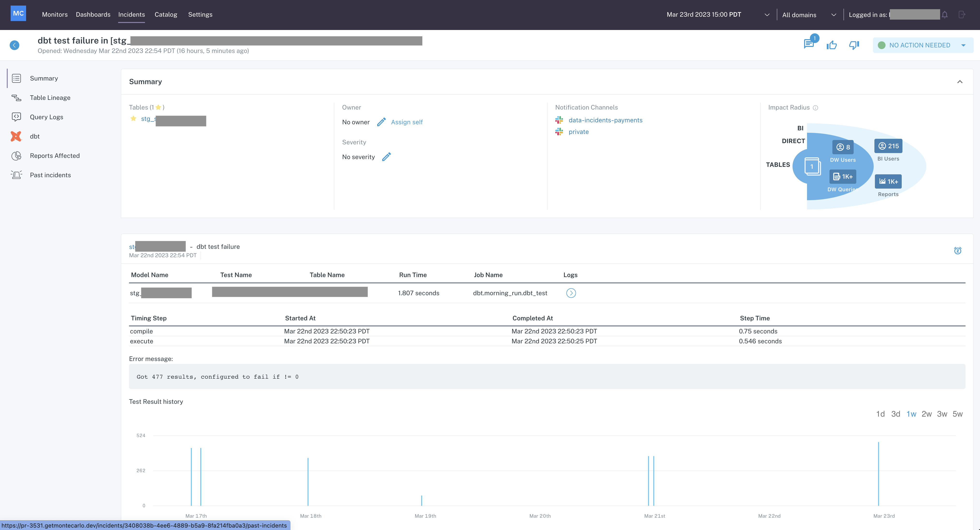
Task: Open Table Lineage in the sidebar
Action: click(50, 98)
